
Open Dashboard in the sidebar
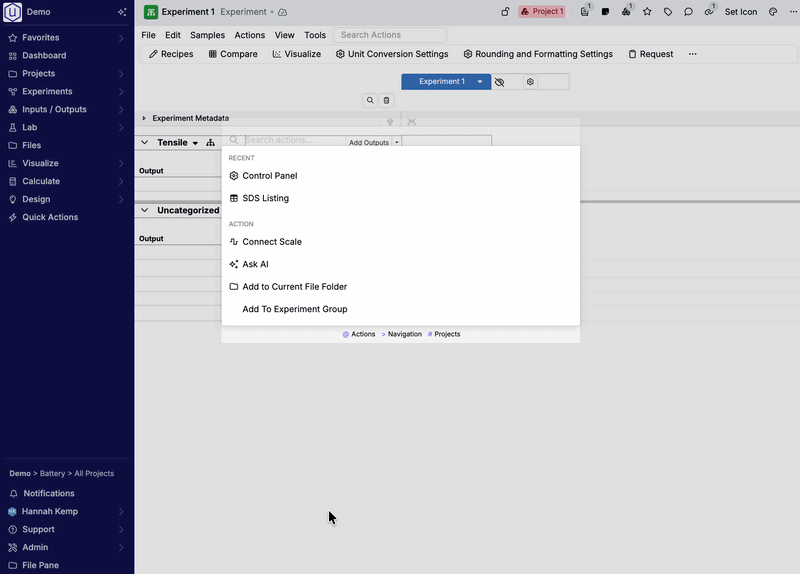click(x=44, y=56)
